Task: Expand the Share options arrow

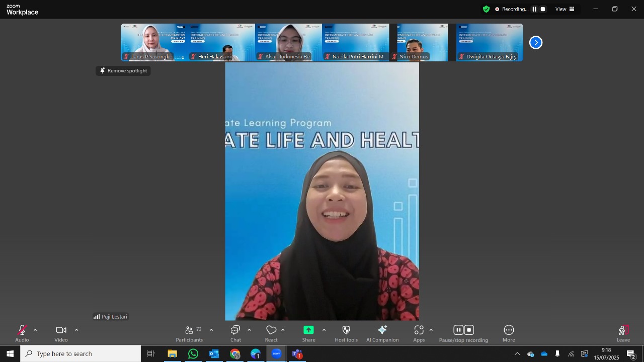Action: pos(324,330)
